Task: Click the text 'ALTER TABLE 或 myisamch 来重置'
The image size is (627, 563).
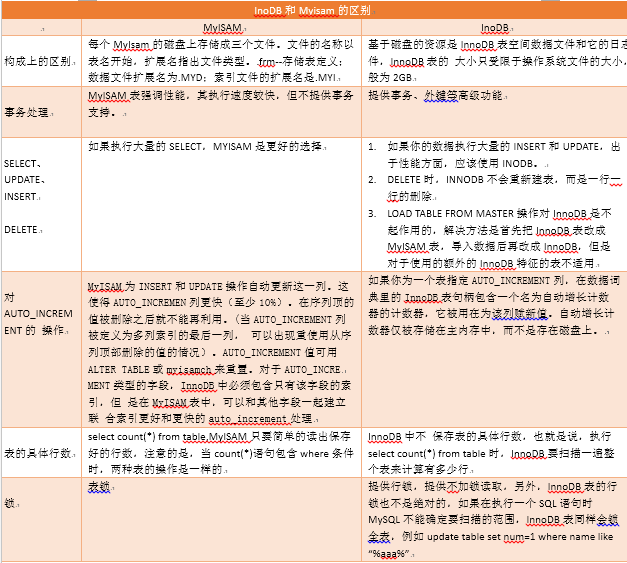Action: (167, 369)
